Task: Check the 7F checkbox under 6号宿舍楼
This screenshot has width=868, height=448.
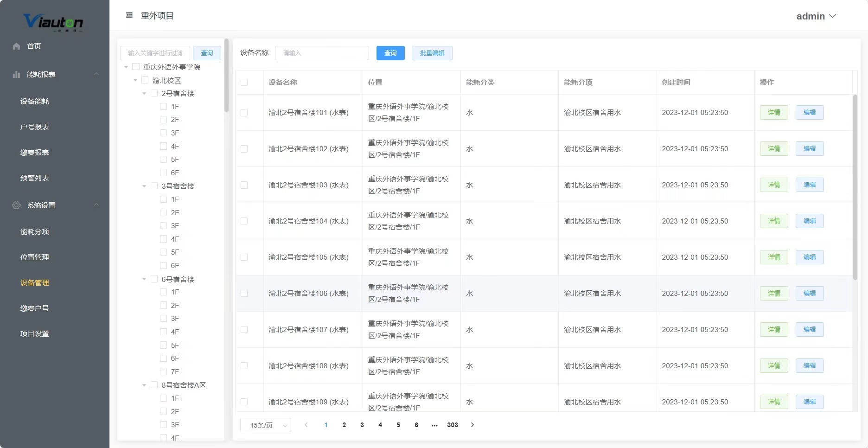Action: click(x=163, y=371)
